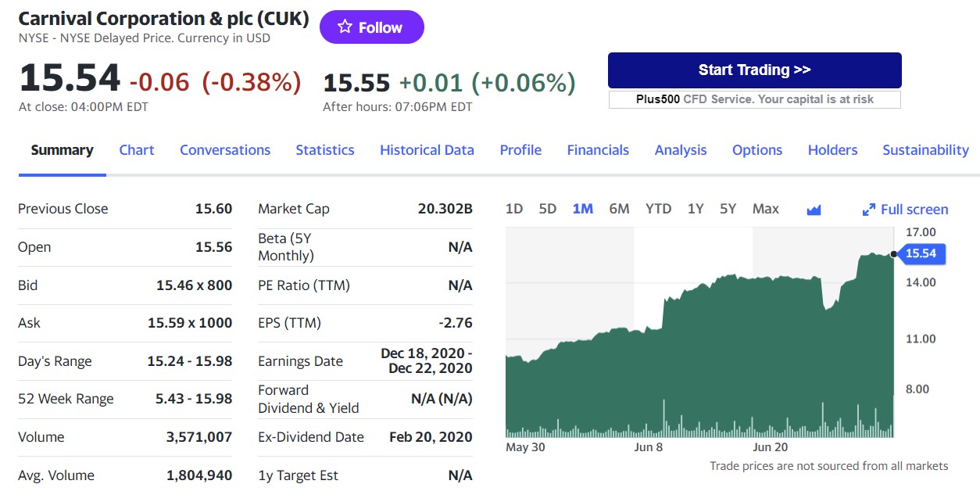
Task: Set chart range to 5D
Action: [548, 209]
